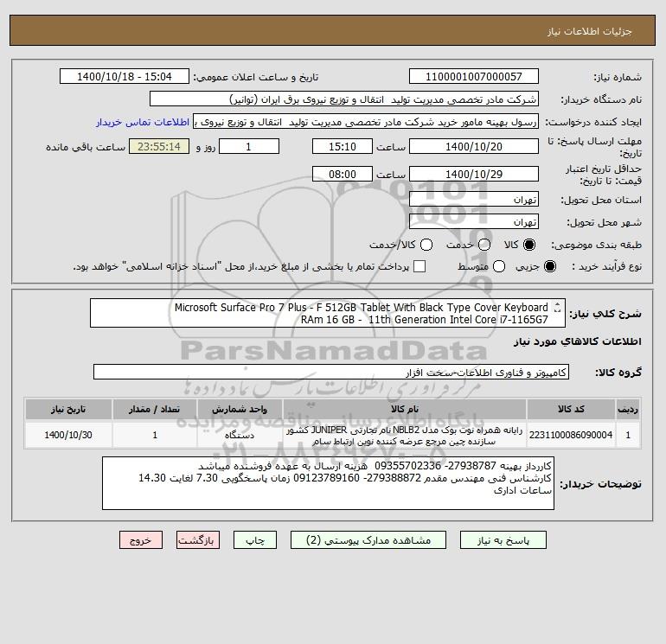Click the چاپ print button

255,540
